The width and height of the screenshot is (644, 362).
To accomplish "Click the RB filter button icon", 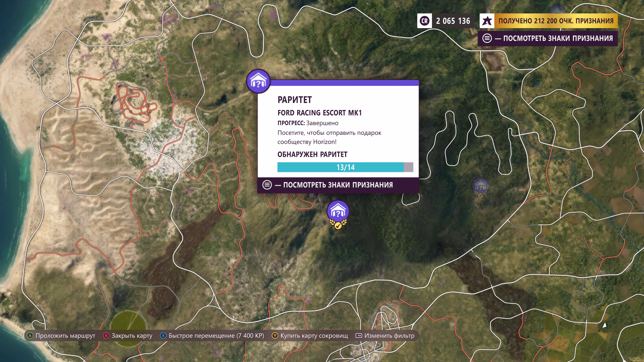I will [x=359, y=336].
